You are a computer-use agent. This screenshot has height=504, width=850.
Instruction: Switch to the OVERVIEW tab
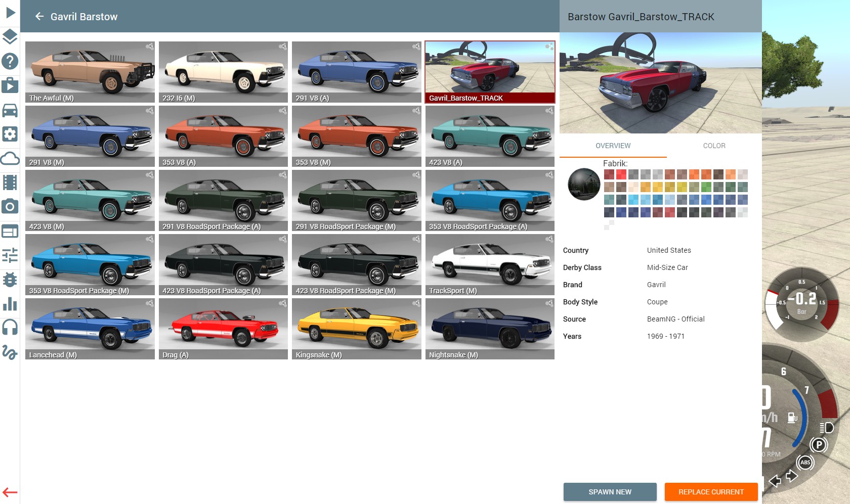tap(613, 146)
